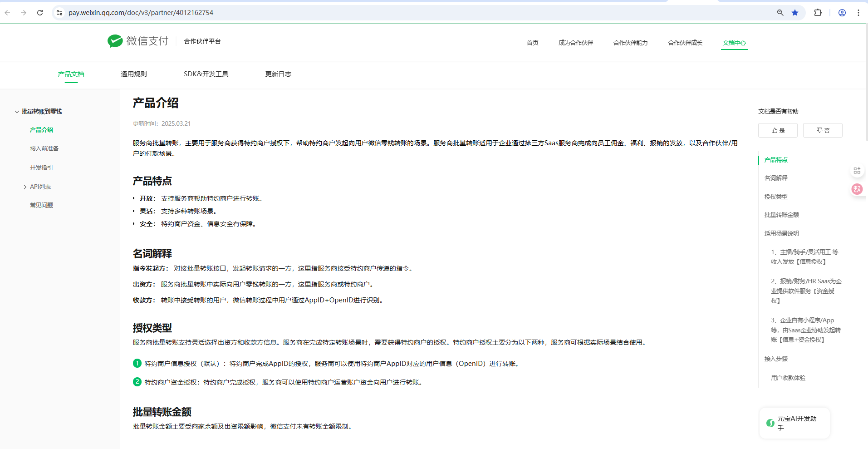The height and width of the screenshot is (449, 868).
Task: Reload the page with the refresh icon
Action: 40,13
